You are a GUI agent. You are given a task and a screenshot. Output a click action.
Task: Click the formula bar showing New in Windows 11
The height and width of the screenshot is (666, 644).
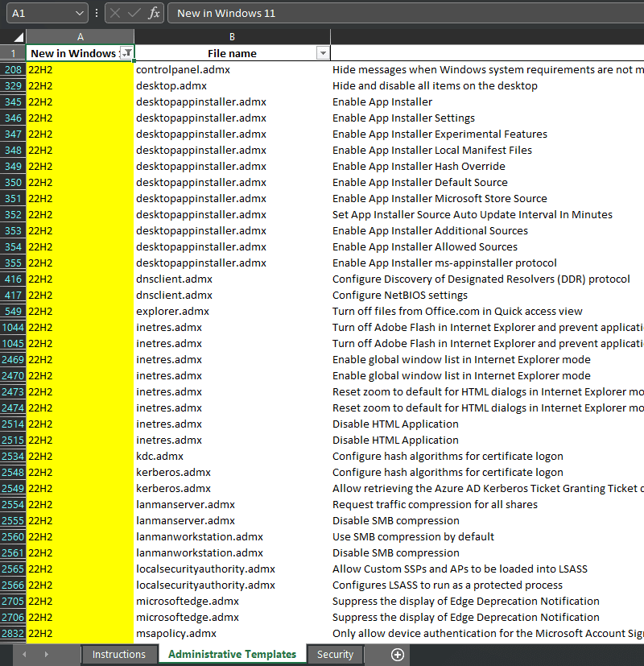click(x=402, y=14)
